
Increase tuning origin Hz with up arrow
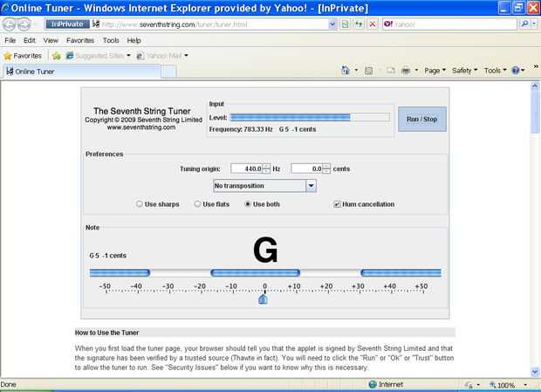click(266, 166)
